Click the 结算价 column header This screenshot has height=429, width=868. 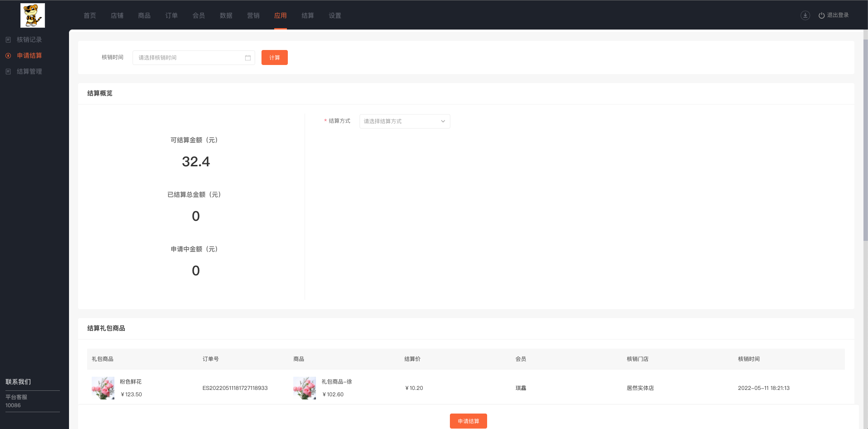coord(412,359)
